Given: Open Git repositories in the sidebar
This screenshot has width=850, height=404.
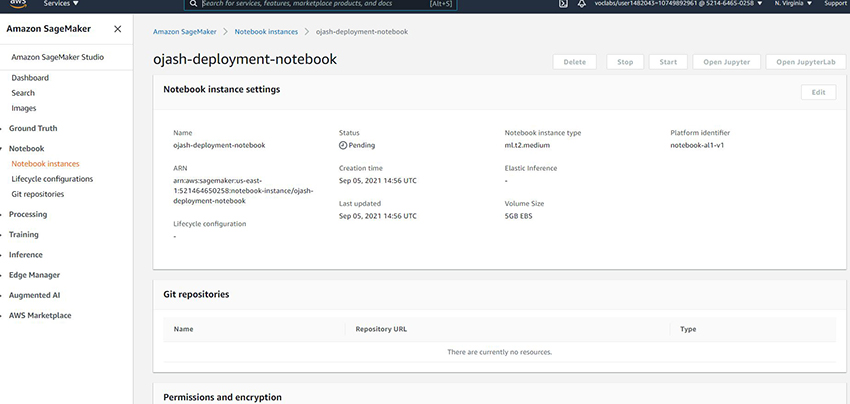Looking at the screenshot, I should [37, 194].
